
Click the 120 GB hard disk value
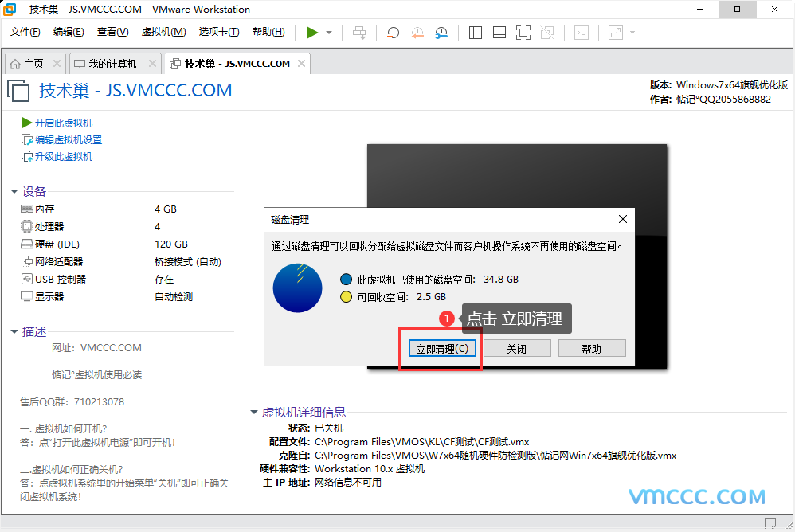170,244
